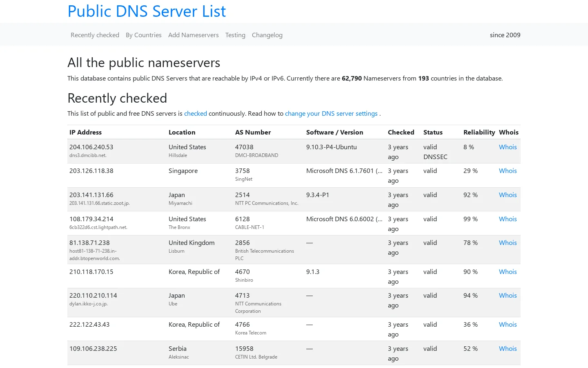
Task: Click the 'Software / Version' column header
Action: (334, 132)
